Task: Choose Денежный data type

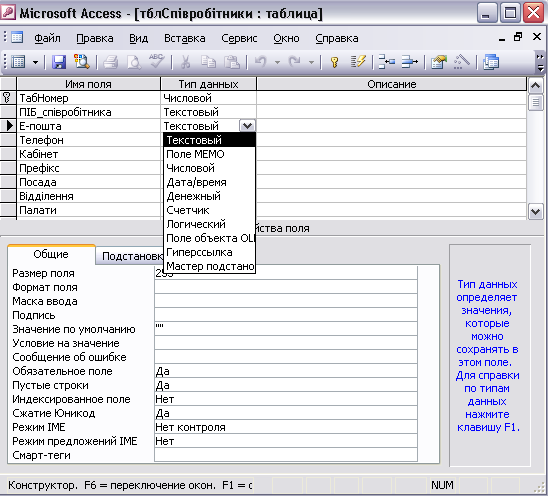Action: pos(209,196)
